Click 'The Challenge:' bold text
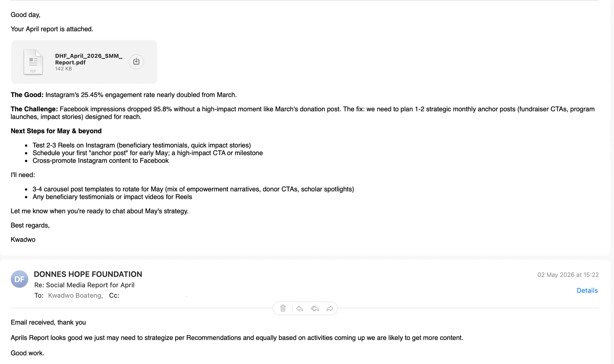This screenshot has width=614, height=364. tap(34, 109)
